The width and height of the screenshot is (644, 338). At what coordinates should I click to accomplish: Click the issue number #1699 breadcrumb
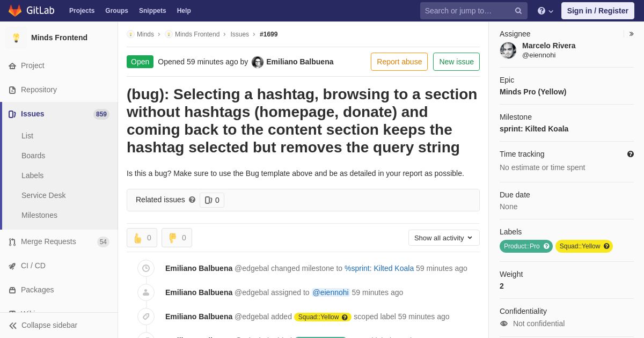(269, 34)
